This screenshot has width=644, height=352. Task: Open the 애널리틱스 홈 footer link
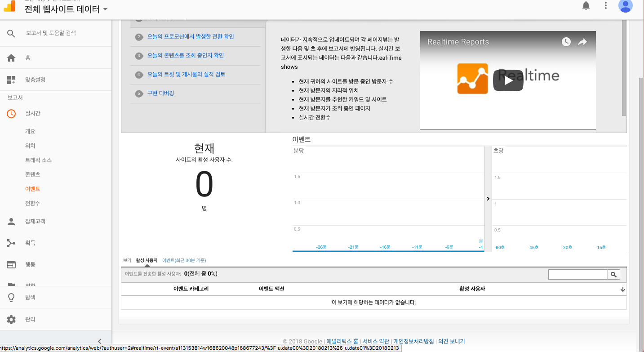pyautogui.click(x=342, y=342)
